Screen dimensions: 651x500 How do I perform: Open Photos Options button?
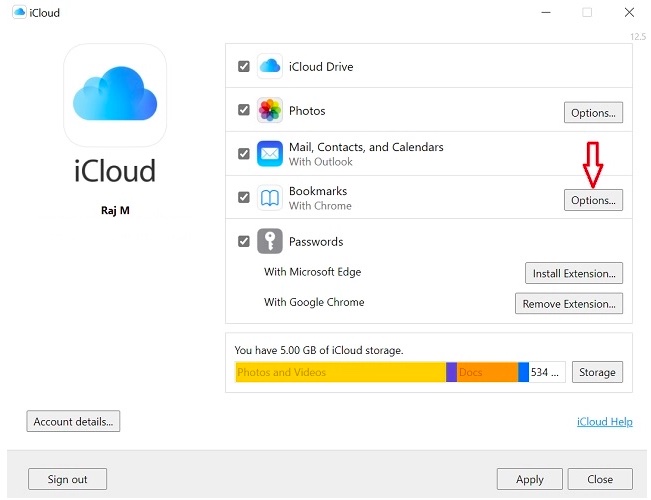pyautogui.click(x=593, y=113)
